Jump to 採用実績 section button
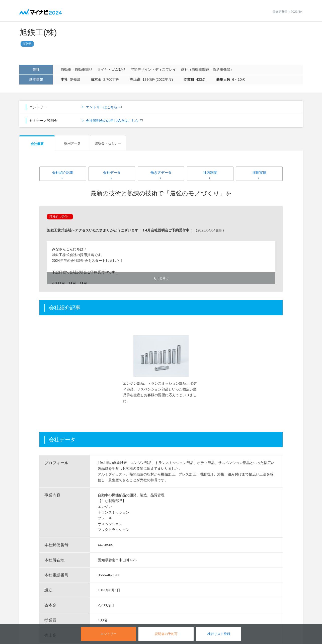The width and height of the screenshot is (322, 644). pos(259,174)
